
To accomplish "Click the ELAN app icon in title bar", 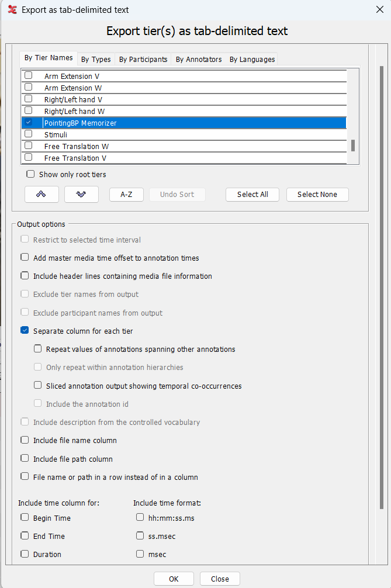I will point(12,10).
